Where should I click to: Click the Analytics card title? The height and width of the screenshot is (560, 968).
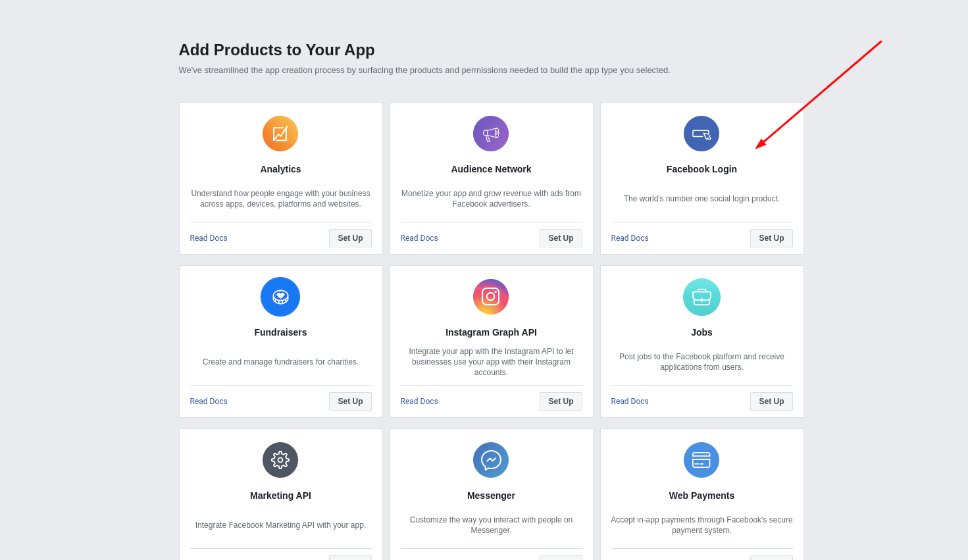(280, 169)
